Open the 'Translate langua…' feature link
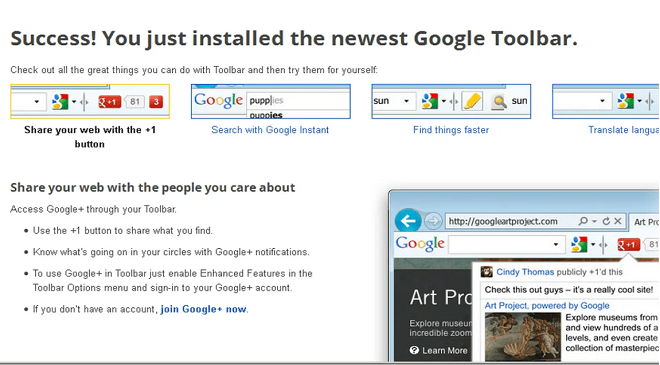The width and height of the screenshot is (660, 365). pos(624,130)
